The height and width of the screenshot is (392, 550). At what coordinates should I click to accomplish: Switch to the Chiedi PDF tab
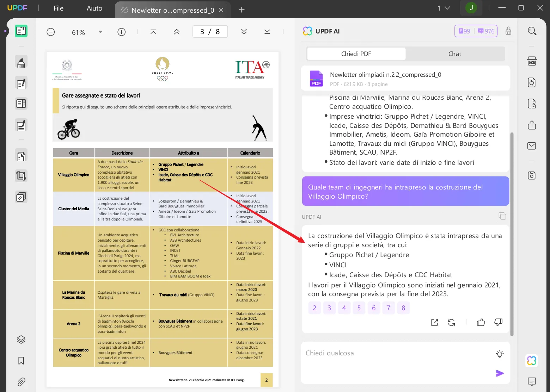(x=356, y=54)
